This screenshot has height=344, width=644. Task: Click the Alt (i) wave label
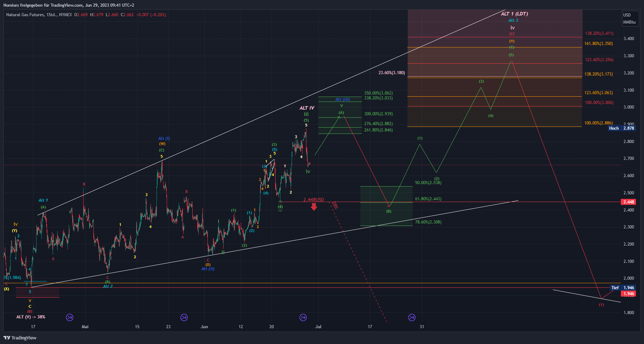164,138
